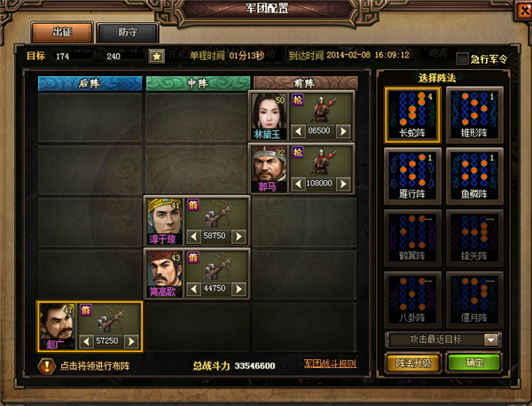532x406 pixels.
Task: Switch to the 出征 tab
Action: pos(62,33)
